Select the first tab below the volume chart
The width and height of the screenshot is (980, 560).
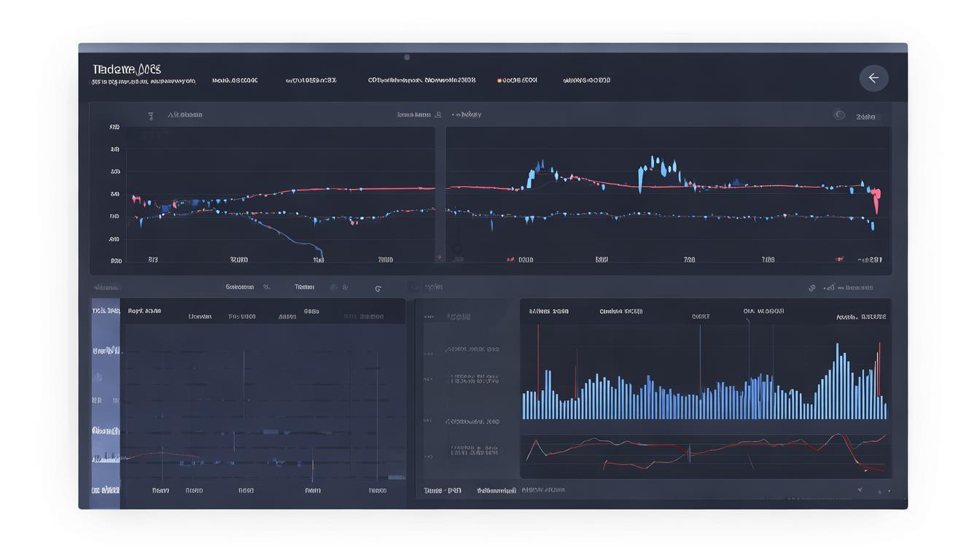coord(443,491)
